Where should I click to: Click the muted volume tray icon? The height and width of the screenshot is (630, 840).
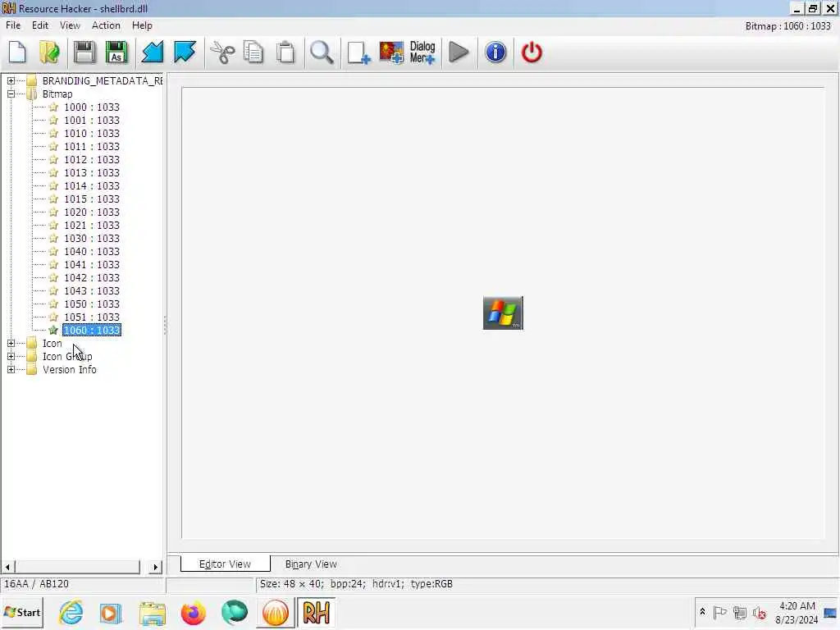pyautogui.click(x=759, y=612)
